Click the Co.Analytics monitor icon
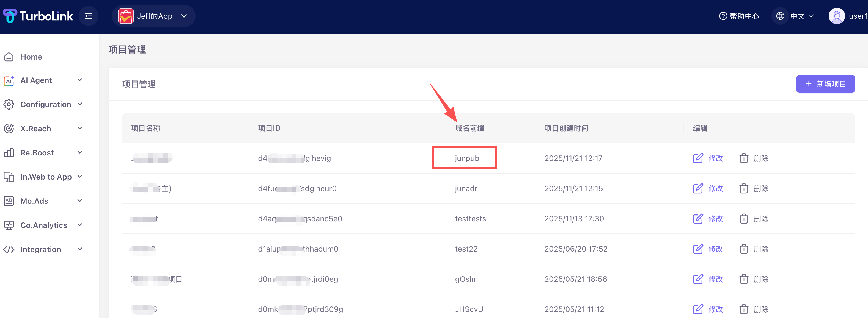 point(9,225)
